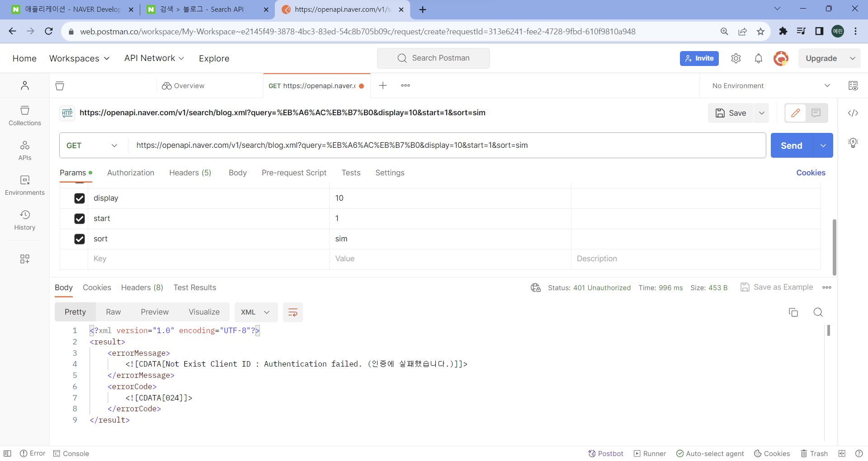Screen dimensions: 868x461
Task: Open the Pre-request Script tab
Action: tap(294, 173)
